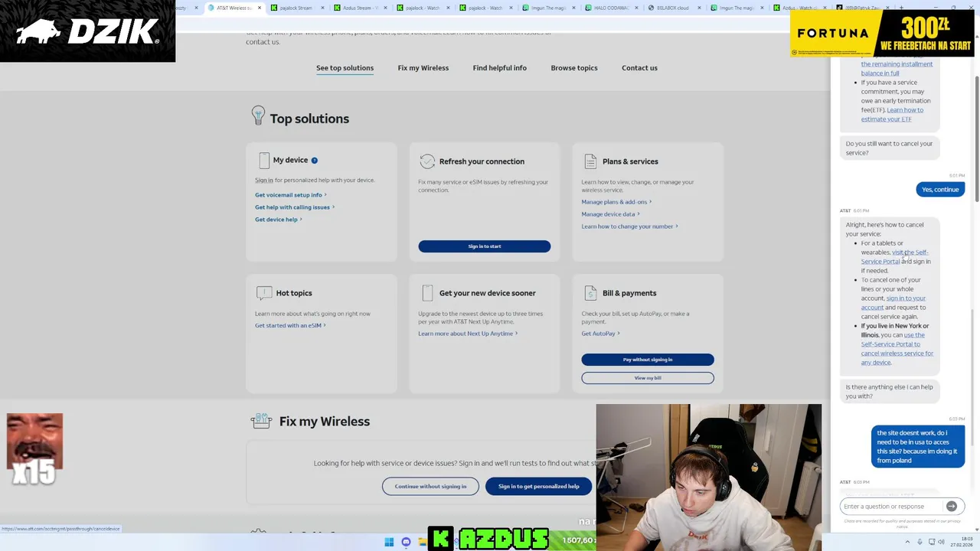Open the Fix my Wireless nav item

click(423, 68)
